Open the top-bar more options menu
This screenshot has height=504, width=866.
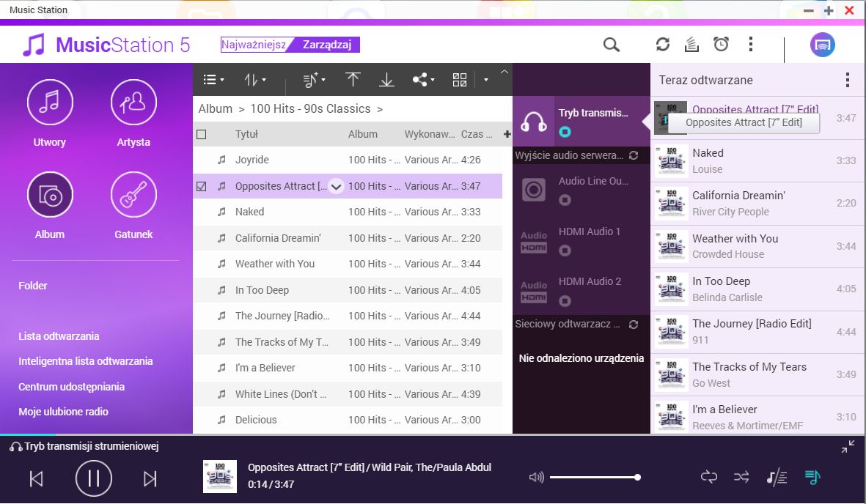pyautogui.click(x=750, y=44)
